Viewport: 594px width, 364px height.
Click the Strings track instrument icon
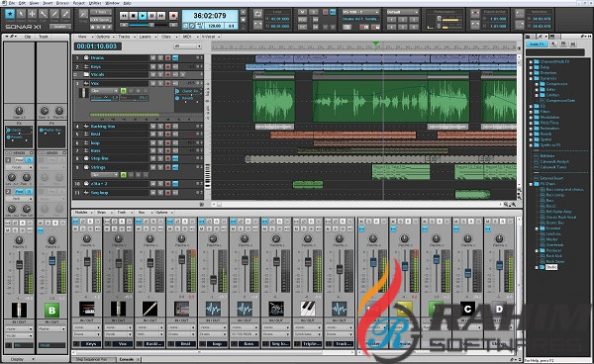(86, 167)
